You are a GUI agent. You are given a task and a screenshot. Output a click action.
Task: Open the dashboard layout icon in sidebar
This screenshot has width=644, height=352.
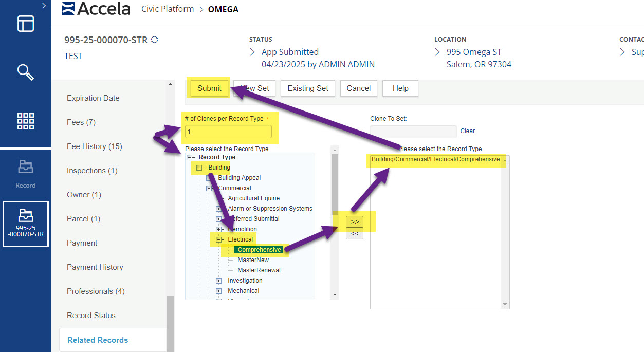click(26, 24)
